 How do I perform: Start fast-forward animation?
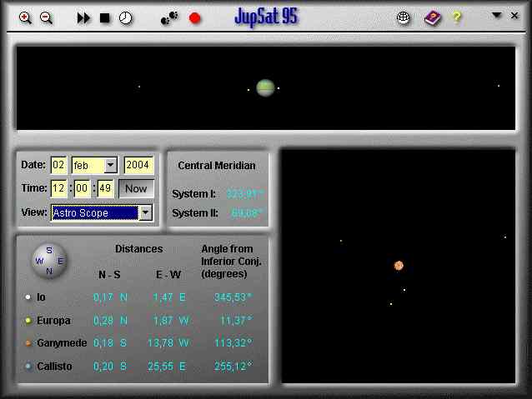click(x=83, y=18)
